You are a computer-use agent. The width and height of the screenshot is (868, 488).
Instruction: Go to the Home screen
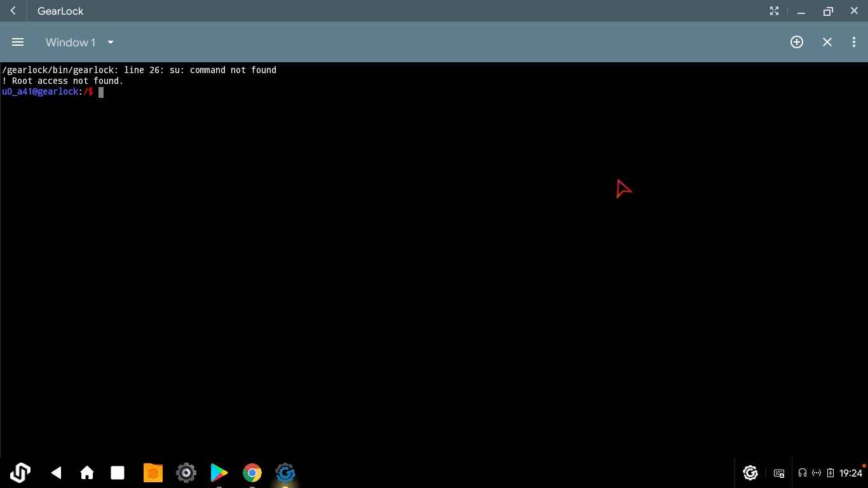tap(87, 473)
